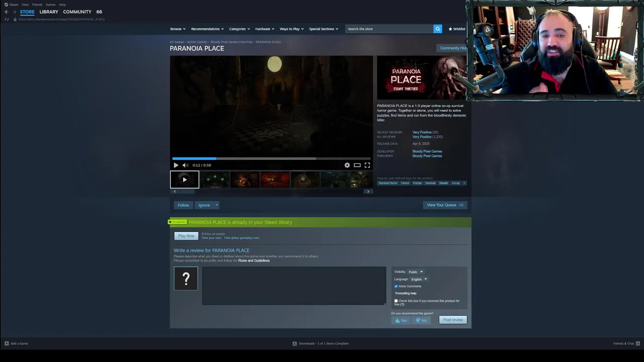
Task: Click the thumbs down No button
Action: pos(421,320)
